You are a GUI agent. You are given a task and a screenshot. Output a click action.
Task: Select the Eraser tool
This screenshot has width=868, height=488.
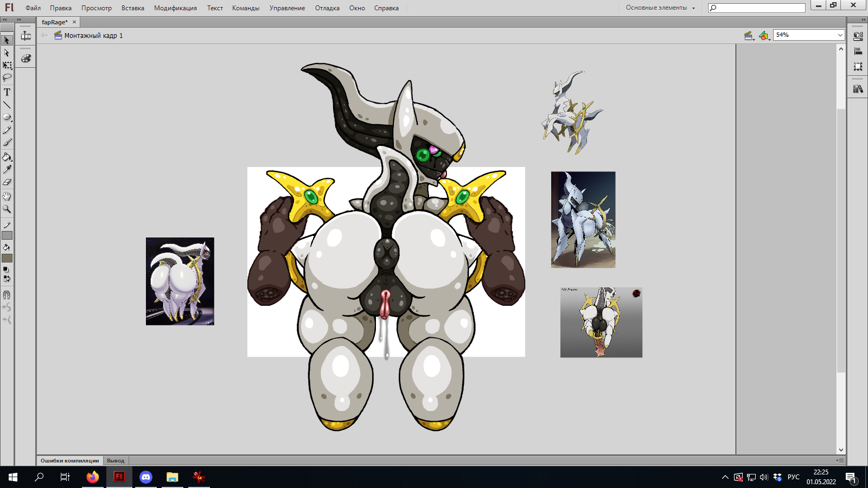point(7,182)
